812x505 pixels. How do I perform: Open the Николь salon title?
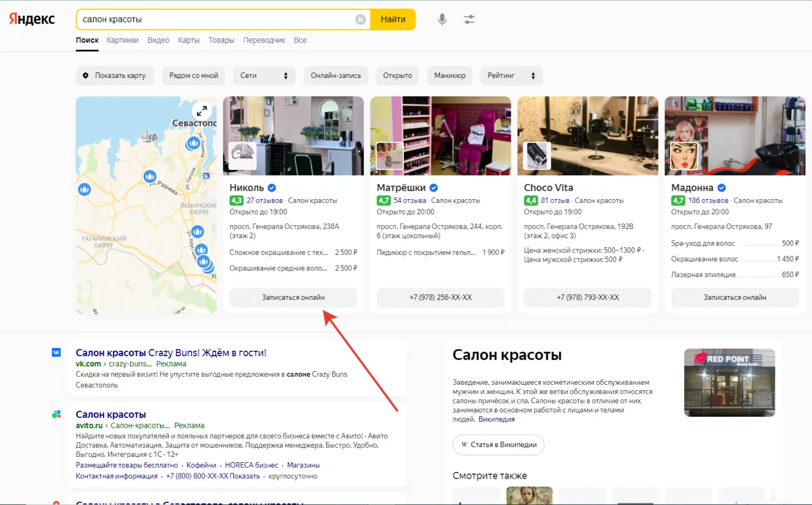247,188
